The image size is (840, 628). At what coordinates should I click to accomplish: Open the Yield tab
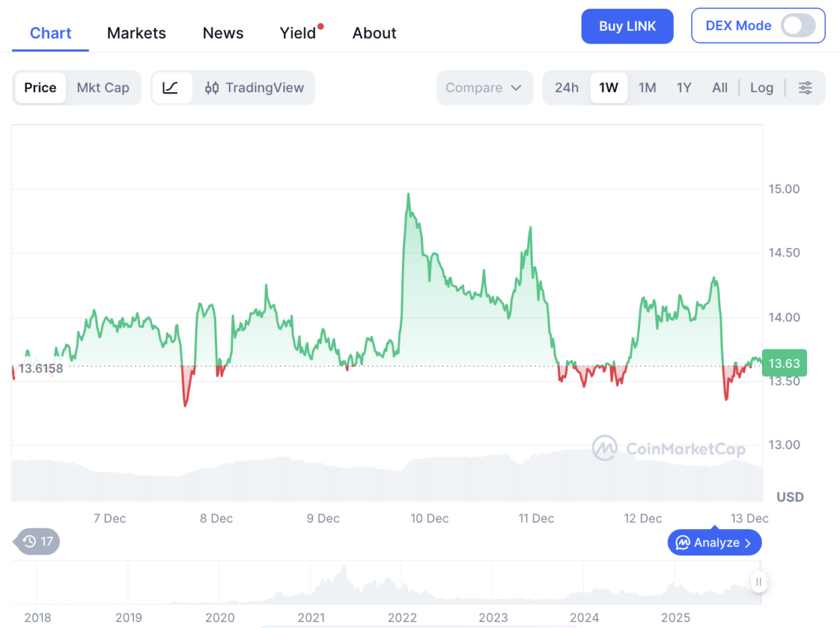(298, 33)
